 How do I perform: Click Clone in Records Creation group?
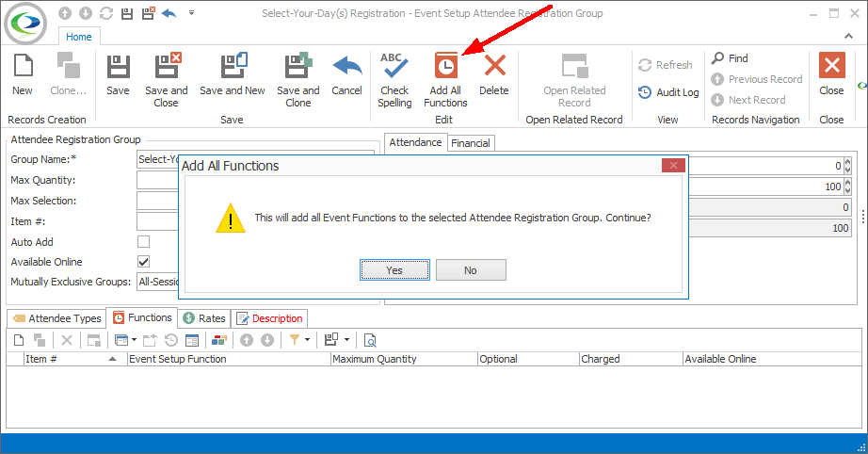coord(69,74)
